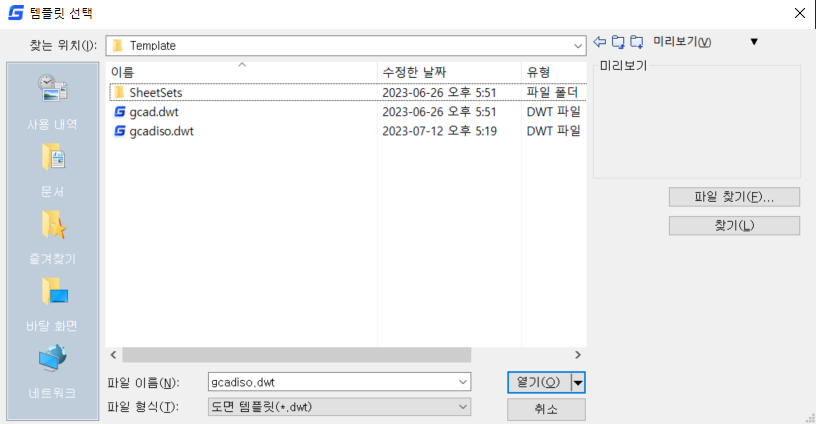Open the 바탕 화면 (Desktop) shortcut
816x424 pixels.
[52, 304]
